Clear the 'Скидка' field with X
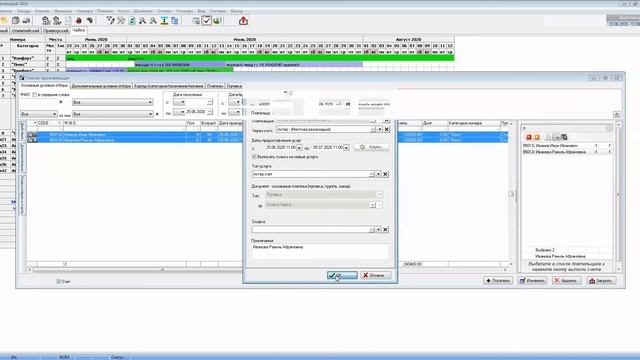Screen dimensions: 640x360 pyautogui.click(x=385, y=229)
